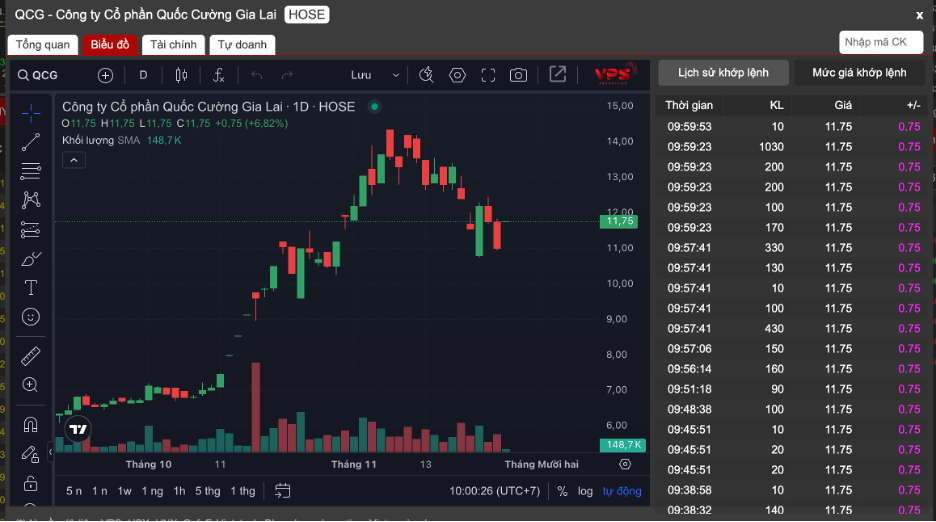This screenshot has width=936, height=522.
Task: Take a chart snapshot with camera
Action: 518,75
